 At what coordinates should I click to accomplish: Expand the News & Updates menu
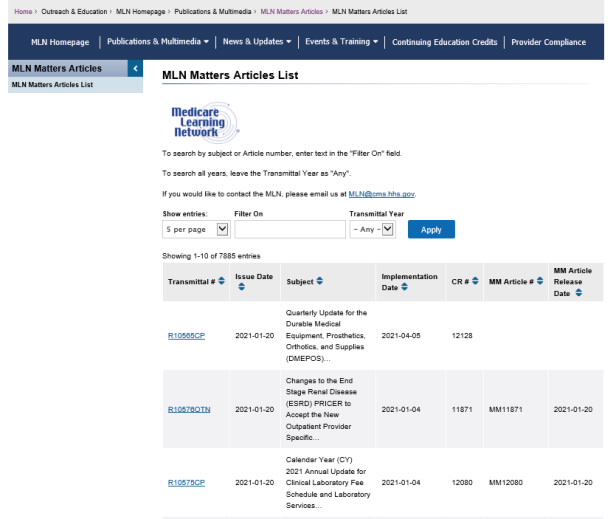[x=257, y=42]
